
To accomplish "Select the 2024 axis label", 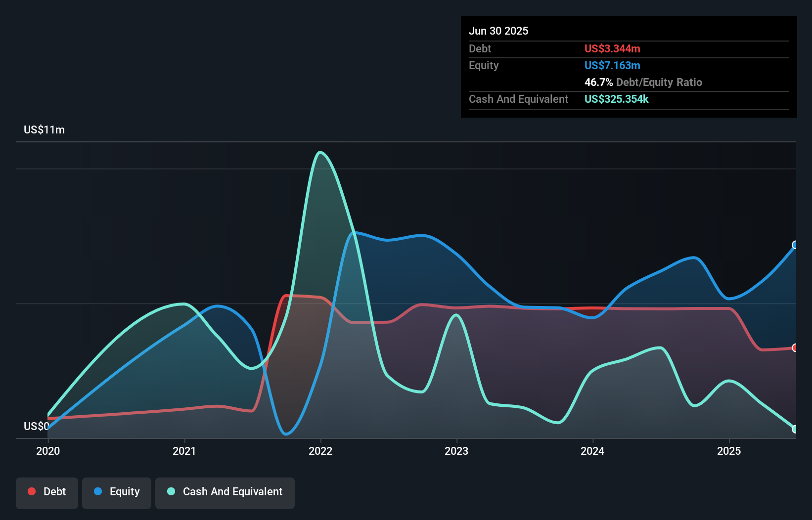I will 593,451.
